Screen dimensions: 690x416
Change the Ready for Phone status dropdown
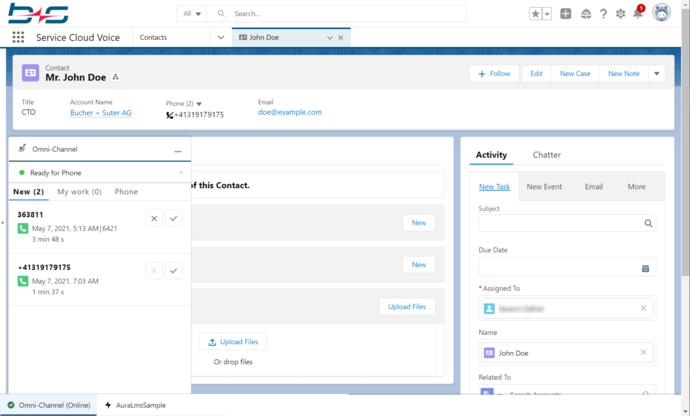coord(100,173)
